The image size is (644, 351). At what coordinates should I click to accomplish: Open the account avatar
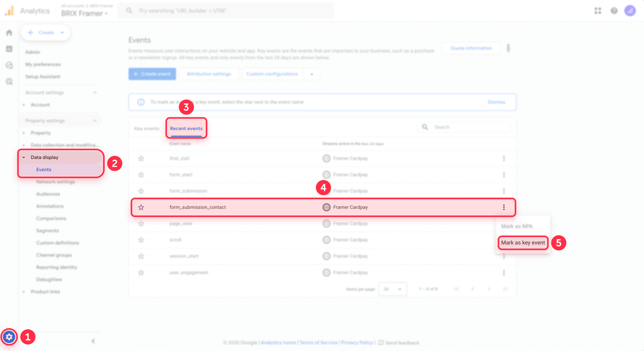(630, 11)
